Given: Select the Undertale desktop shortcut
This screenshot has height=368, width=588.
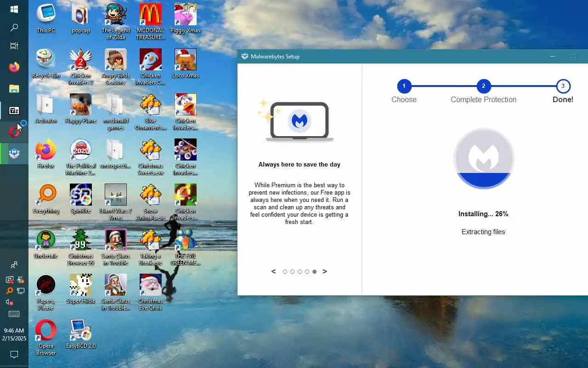Looking at the screenshot, I should pos(46,244).
